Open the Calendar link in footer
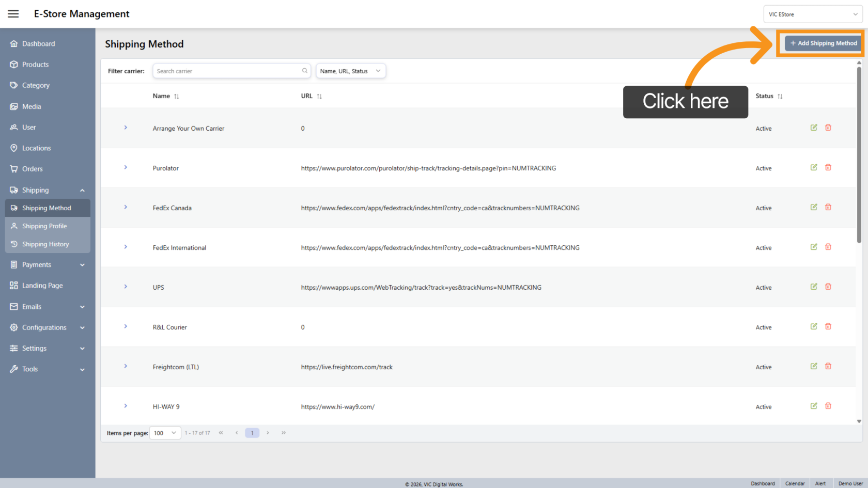The width and height of the screenshot is (868, 488). 795,484
